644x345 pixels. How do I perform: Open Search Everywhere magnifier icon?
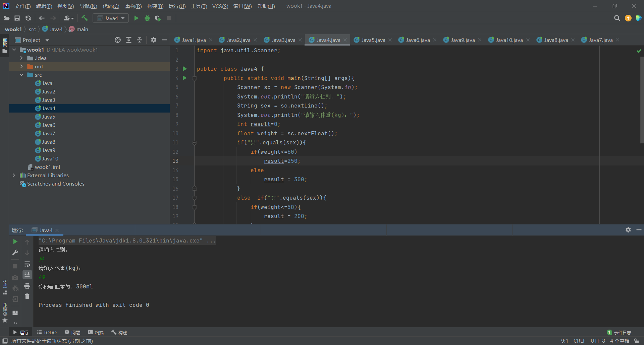(617, 18)
